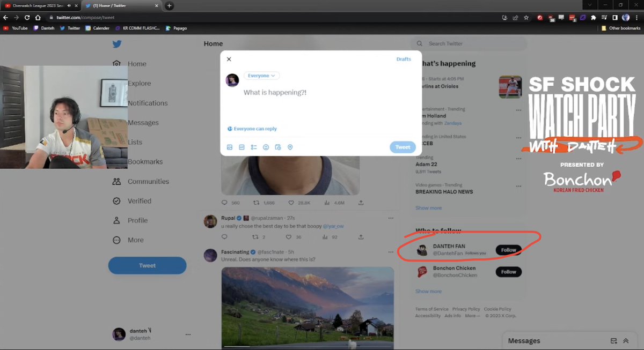Screen dimensions: 644x350
Task: Open more options on Fascinating's tweet
Action: [391, 252]
